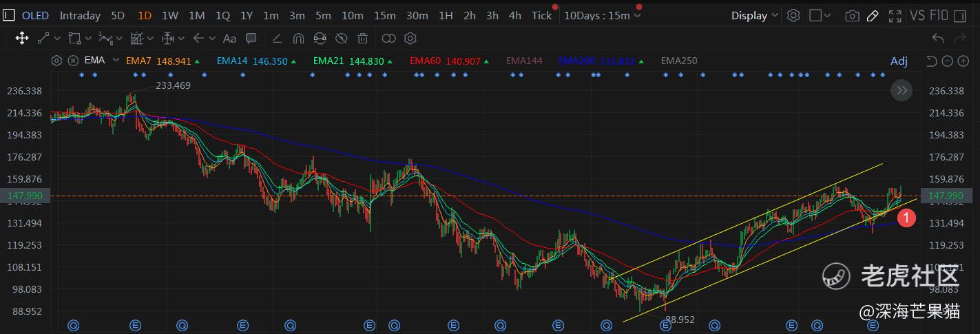Select the 15m timeframe
The width and height of the screenshot is (980, 334).
pos(385,15)
